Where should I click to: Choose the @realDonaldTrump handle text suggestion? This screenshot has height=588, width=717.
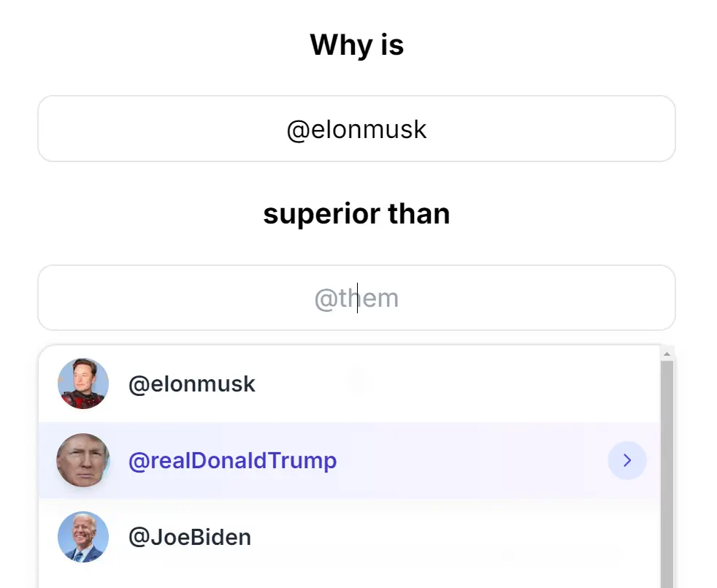click(x=232, y=461)
